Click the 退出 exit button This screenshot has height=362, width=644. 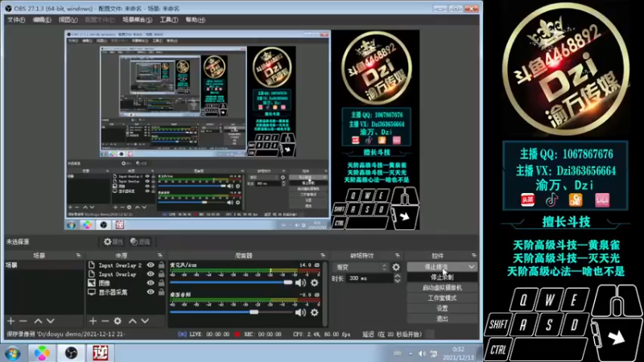click(x=442, y=319)
